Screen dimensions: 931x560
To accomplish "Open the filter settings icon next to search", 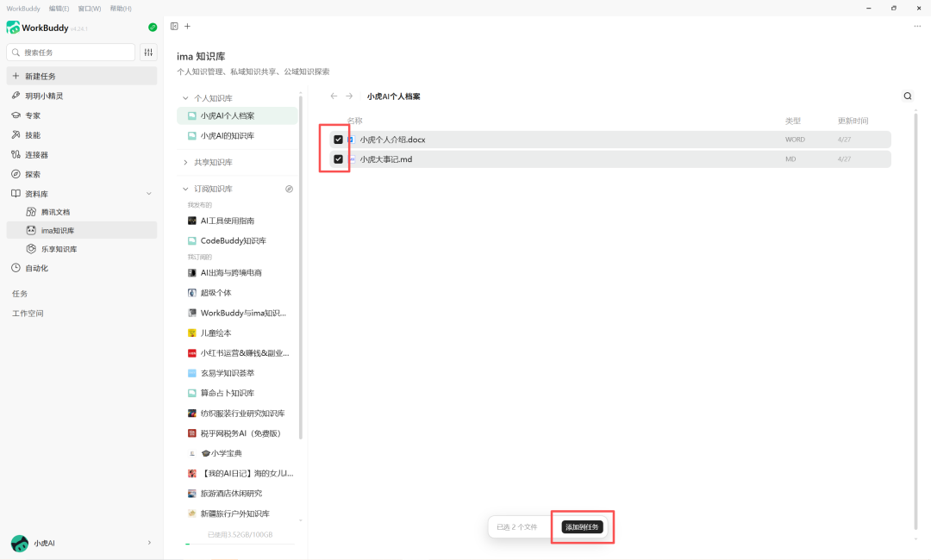I will click(148, 53).
